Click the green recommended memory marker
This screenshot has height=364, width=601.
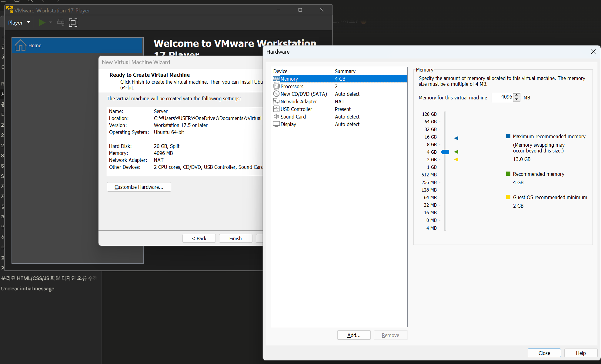(x=456, y=152)
